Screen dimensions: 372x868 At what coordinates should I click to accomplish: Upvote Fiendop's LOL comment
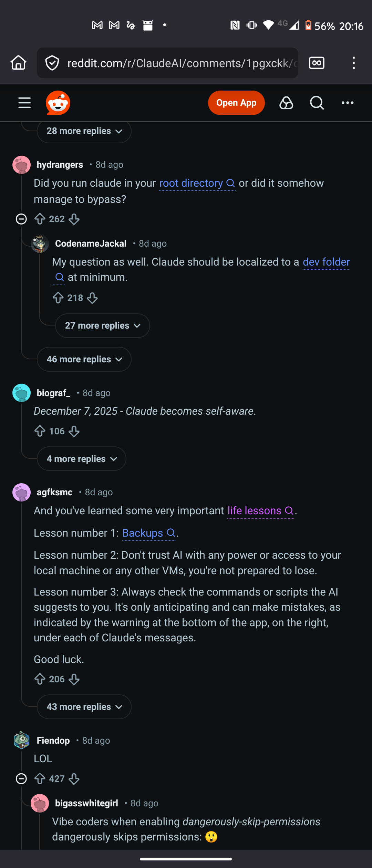[40, 778]
